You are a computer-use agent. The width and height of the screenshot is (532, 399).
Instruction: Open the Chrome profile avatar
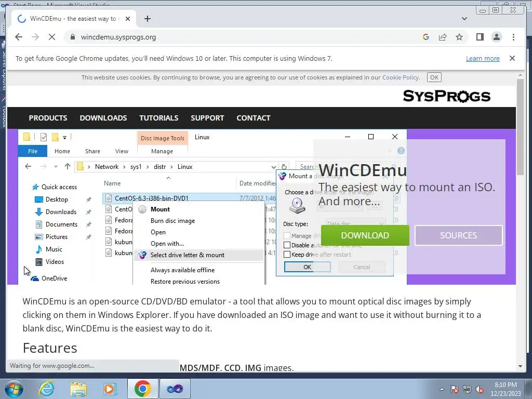496,37
